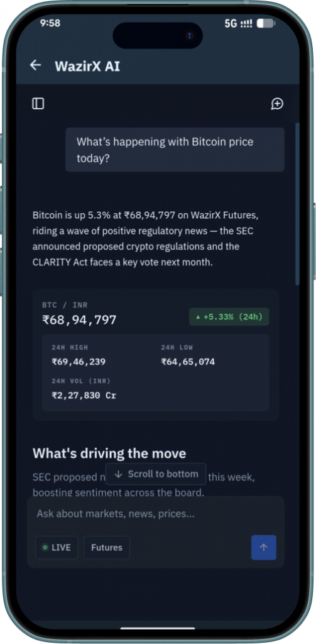The height and width of the screenshot is (644, 316).
Task: Tap the battery icon in status bar
Action: click(266, 23)
